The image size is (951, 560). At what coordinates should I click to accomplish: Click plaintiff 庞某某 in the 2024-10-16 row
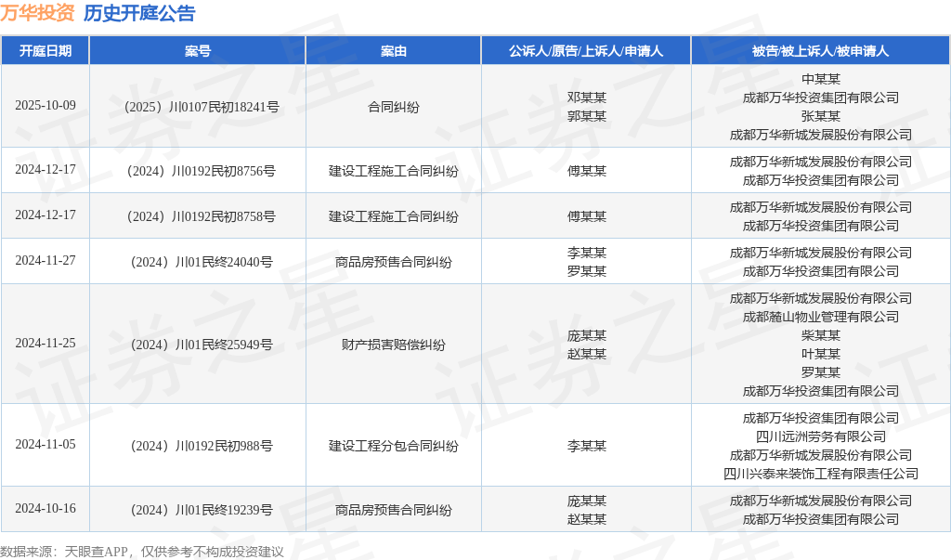click(587, 501)
